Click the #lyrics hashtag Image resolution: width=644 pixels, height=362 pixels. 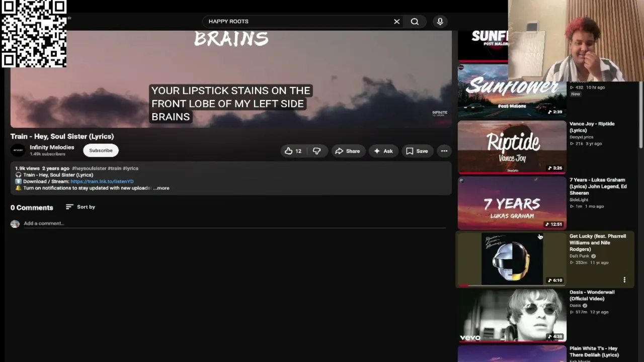tap(130, 168)
